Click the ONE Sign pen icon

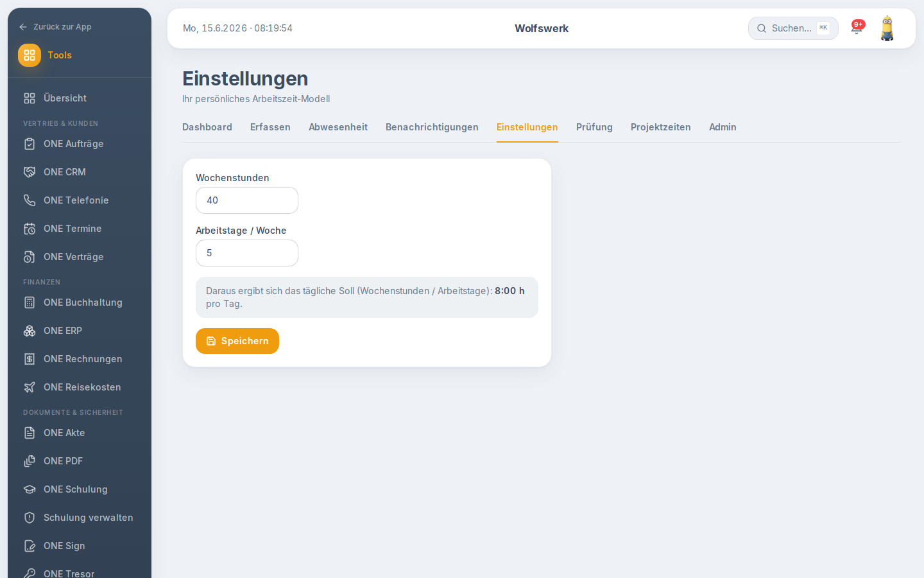pyautogui.click(x=30, y=546)
